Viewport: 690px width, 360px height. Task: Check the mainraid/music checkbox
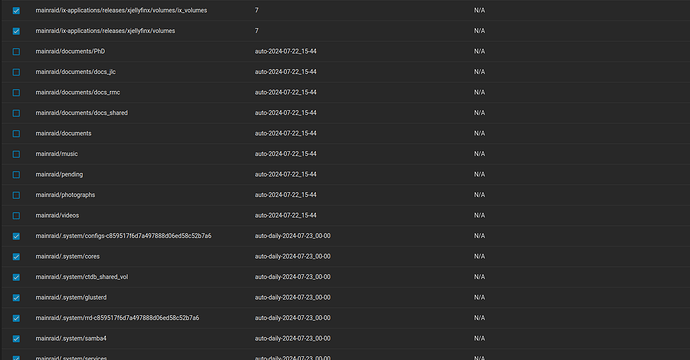tap(16, 154)
